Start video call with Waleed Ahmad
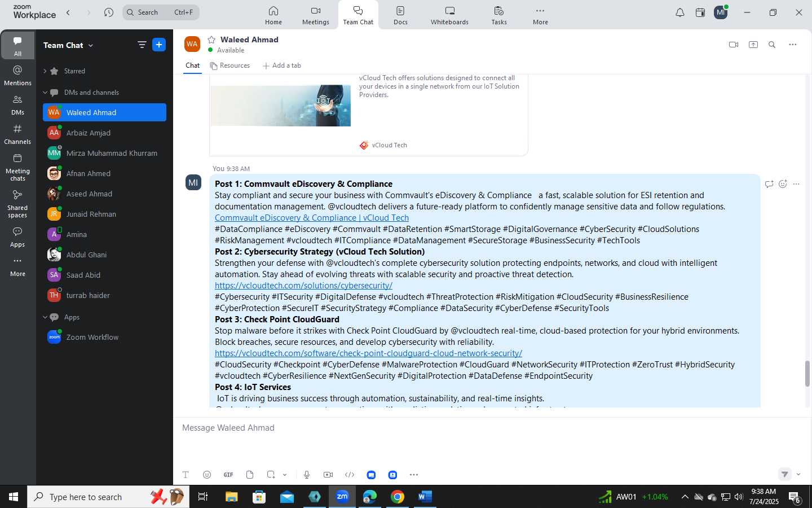812x508 pixels. point(734,45)
